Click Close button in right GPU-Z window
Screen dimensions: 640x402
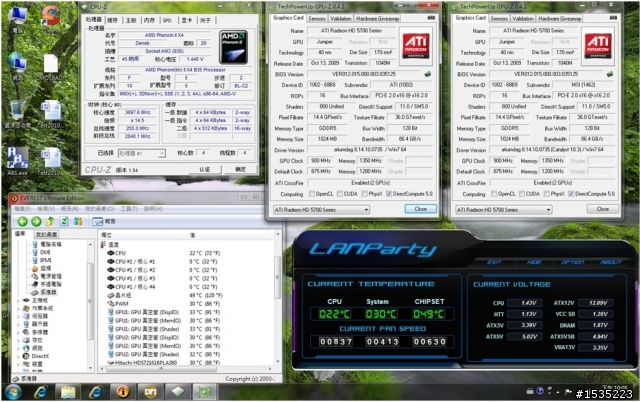(x=603, y=209)
